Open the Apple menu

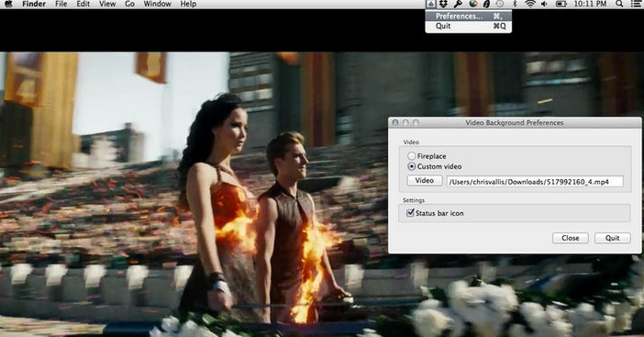pos(8,4)
